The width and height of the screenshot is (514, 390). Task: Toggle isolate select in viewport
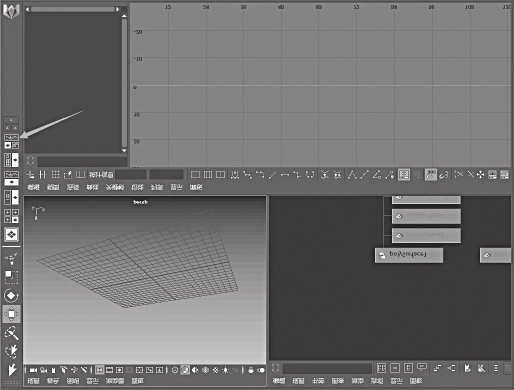click(251, 370)
